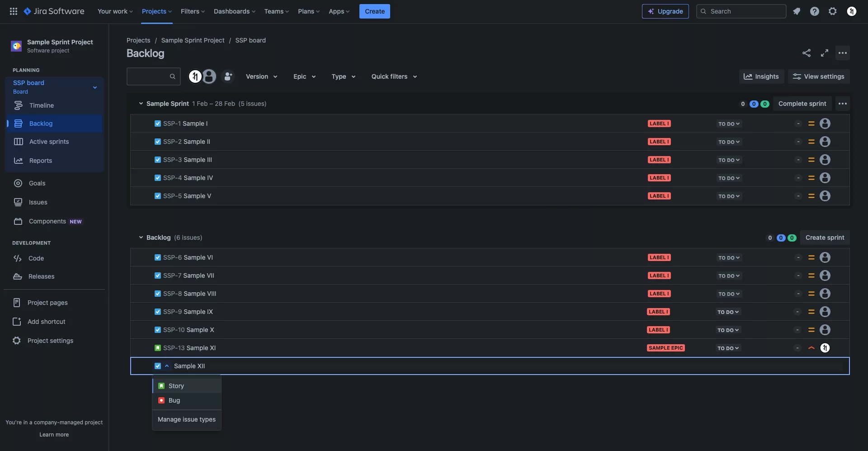Click the task type icon on SSP-8

click(158, 294)
